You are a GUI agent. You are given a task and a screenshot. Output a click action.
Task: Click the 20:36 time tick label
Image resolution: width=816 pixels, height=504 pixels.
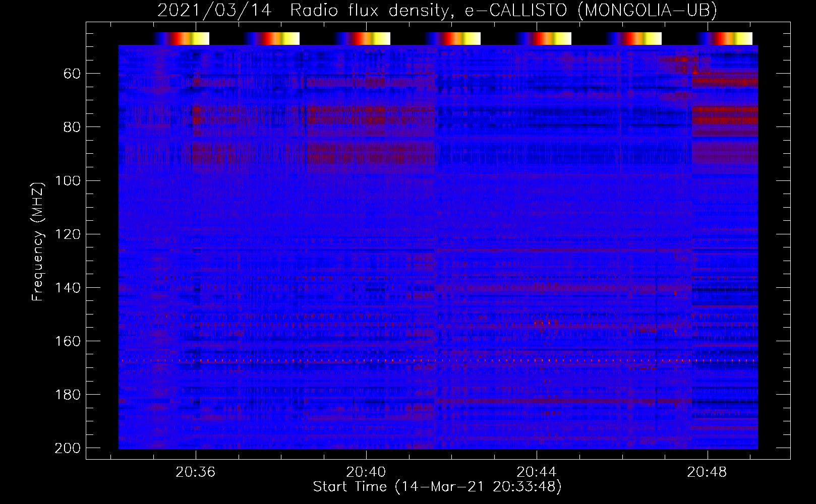click(x=195, y=472)
